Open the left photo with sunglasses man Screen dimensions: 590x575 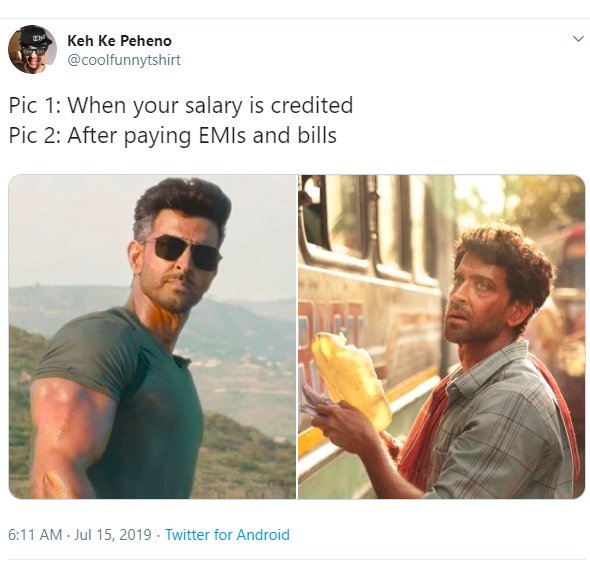click(152, 336)
